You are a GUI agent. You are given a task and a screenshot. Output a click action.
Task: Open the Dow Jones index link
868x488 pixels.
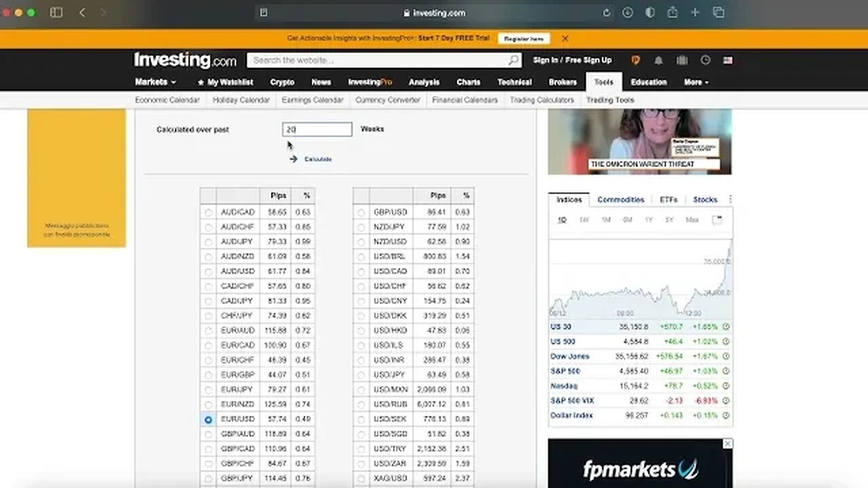pos(570,357)
